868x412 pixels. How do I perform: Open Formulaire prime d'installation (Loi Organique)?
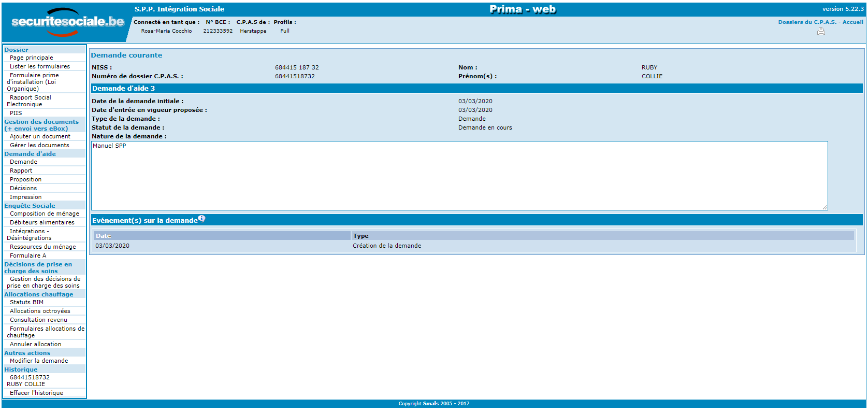click(x=33, y=82)
